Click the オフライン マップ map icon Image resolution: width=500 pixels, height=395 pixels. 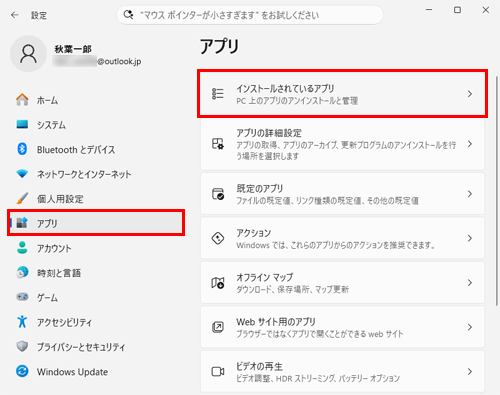pyautogui.click(x=218, y=283)
